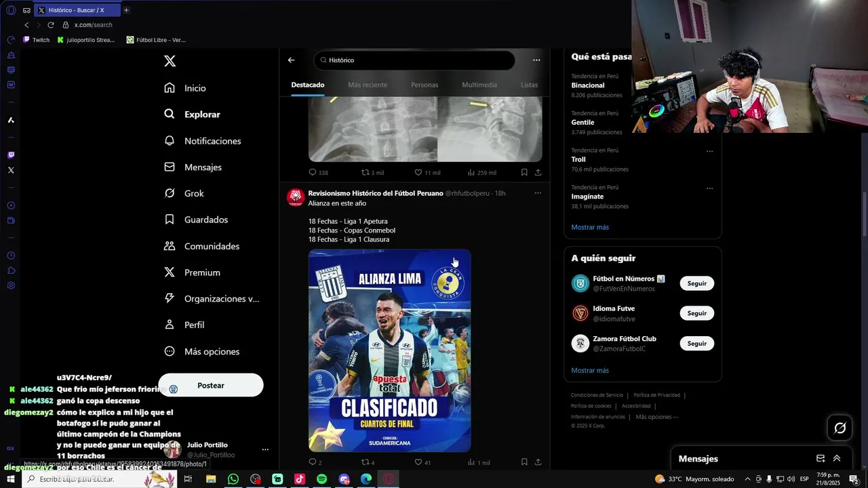Image resolution: width=868 pixels, height=488 pixels.
Task: Open options for the Imagínate trend
Action: tap(709, 188)
